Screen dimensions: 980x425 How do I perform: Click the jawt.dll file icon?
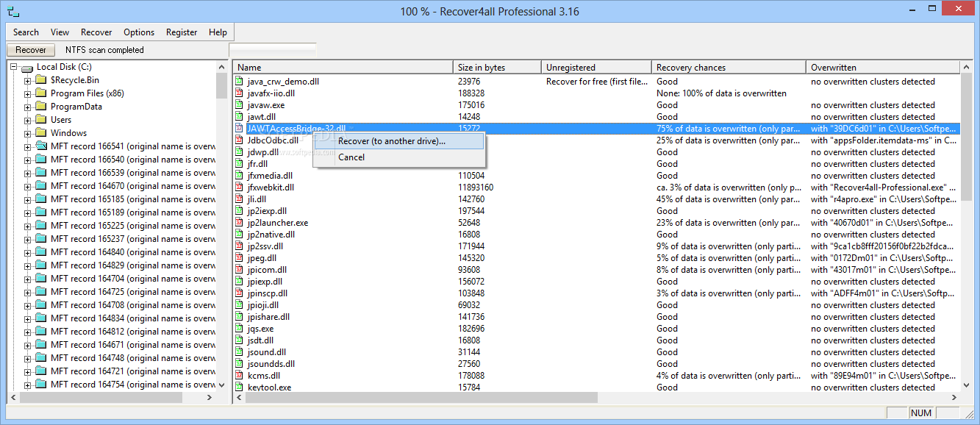pos(239,117)
